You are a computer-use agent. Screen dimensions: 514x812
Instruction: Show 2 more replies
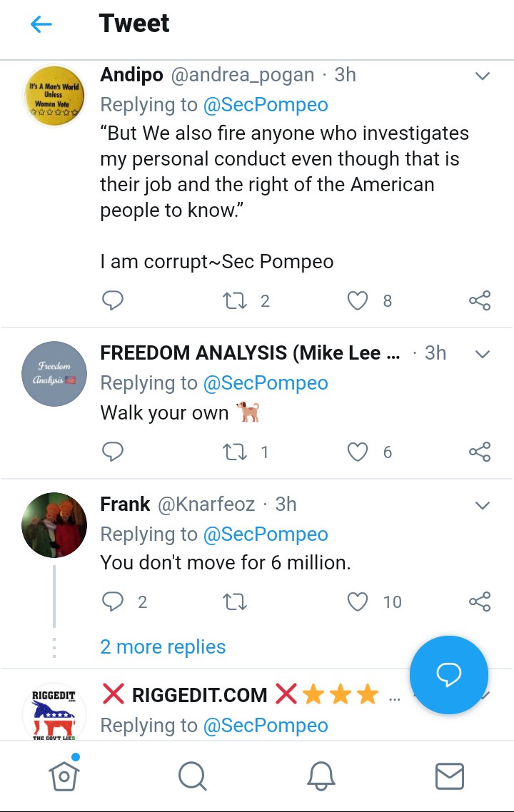[163, 647]
